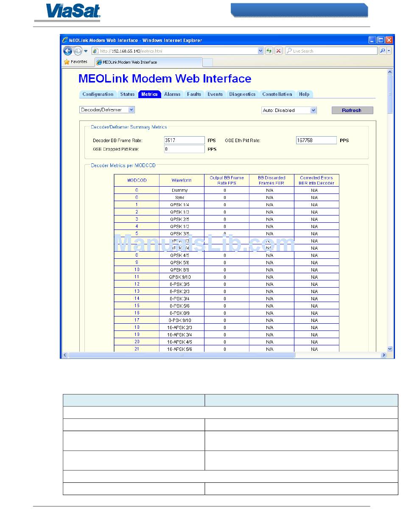403x532 pixels.
Task: Select the Sync waveform cell
Action: tap(182, 198)
